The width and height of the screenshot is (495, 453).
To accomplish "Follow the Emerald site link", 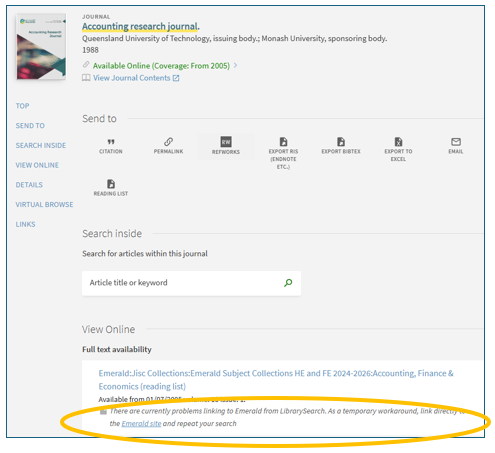I will (x=141, y=424).
